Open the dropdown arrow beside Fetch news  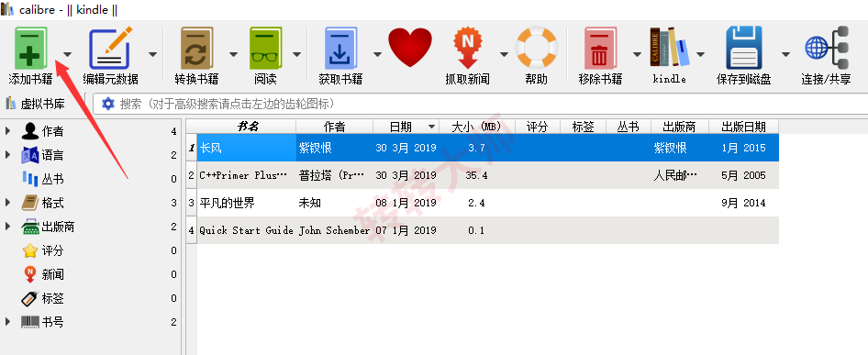[504, 54]
